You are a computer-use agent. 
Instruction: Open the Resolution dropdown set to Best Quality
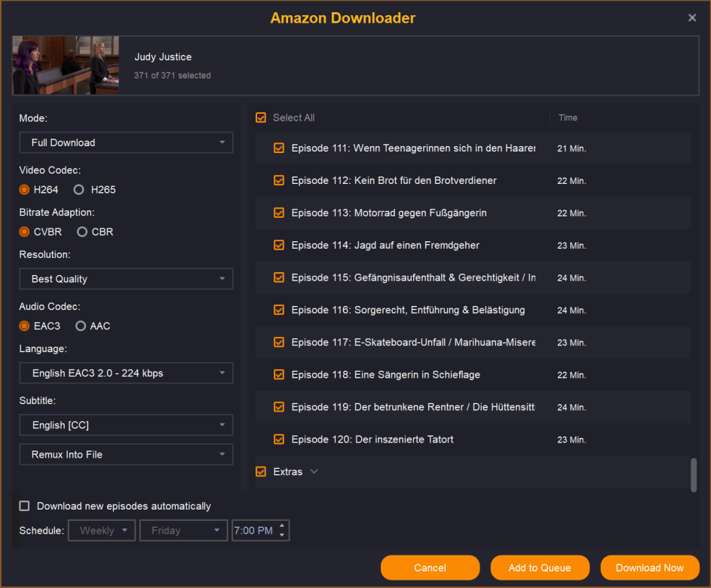pyautogui.click(x=126, y=279)
